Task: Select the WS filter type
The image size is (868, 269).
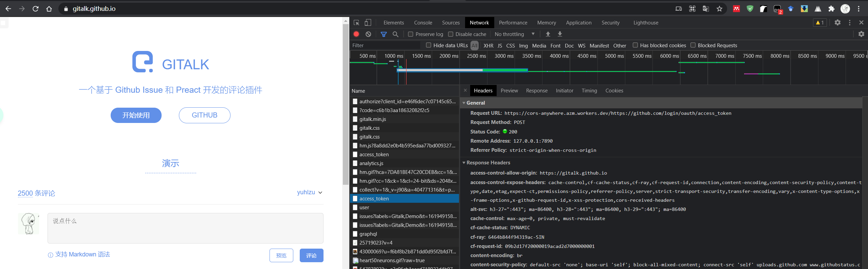Action: [x=581, y=46]
